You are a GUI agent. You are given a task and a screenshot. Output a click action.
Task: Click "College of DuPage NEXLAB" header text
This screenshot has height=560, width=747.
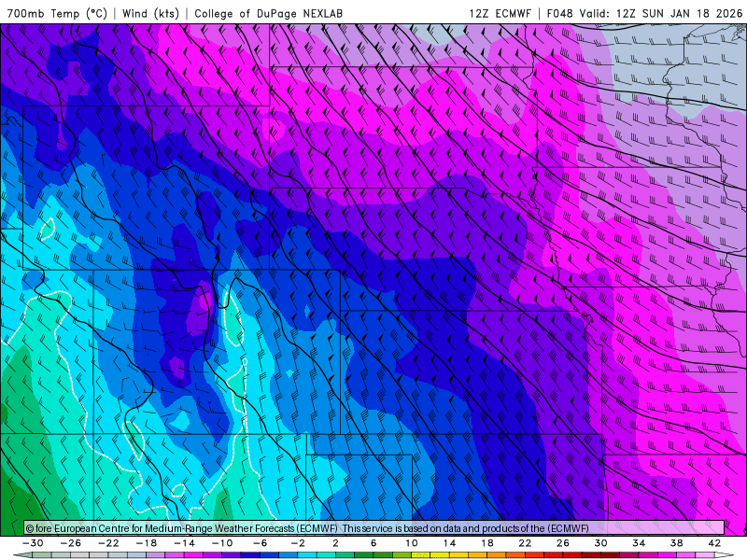click(x=269, y=13)
